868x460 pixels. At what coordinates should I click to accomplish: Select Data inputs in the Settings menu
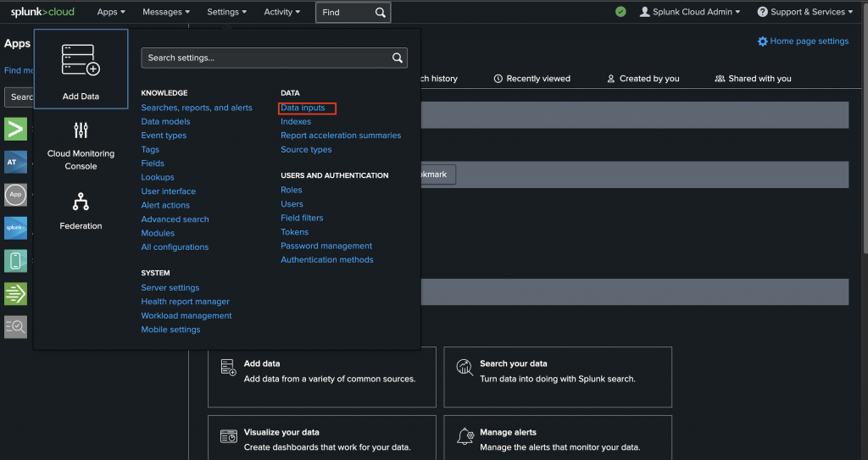[x=303, y=108]
